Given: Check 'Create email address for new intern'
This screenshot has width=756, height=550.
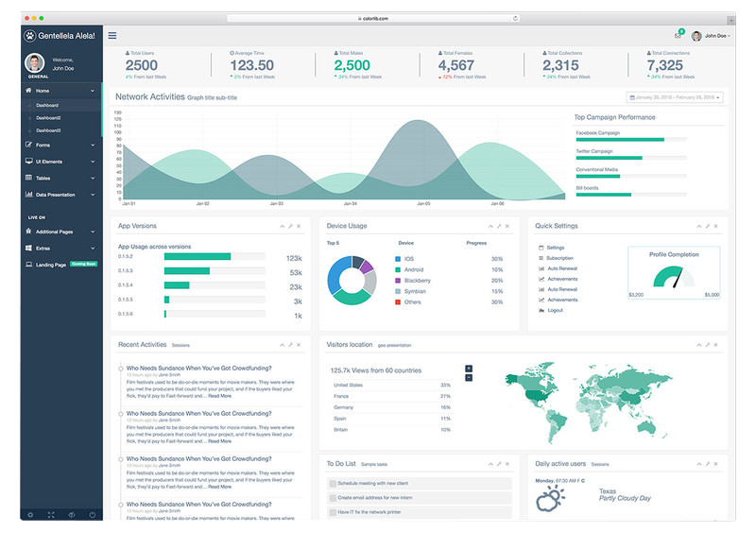Looking at the screenshot, I should click(332, 497).
